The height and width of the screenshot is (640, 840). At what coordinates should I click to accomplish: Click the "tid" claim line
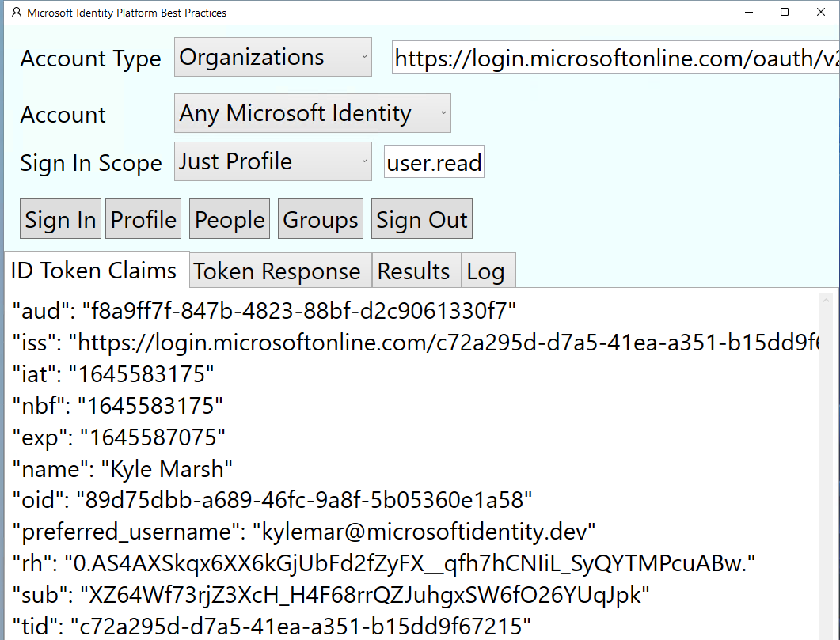[x=272, y=625]
